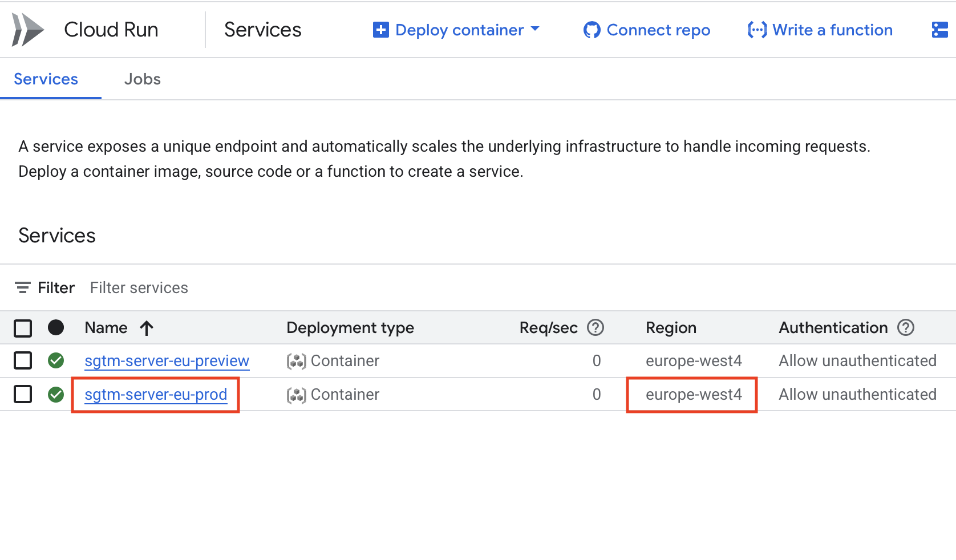The height and width of the screenshot is (560, 956).
Task: Click Container text in sgtm-server-eu-prod row
Action: [x=345, y=395]
